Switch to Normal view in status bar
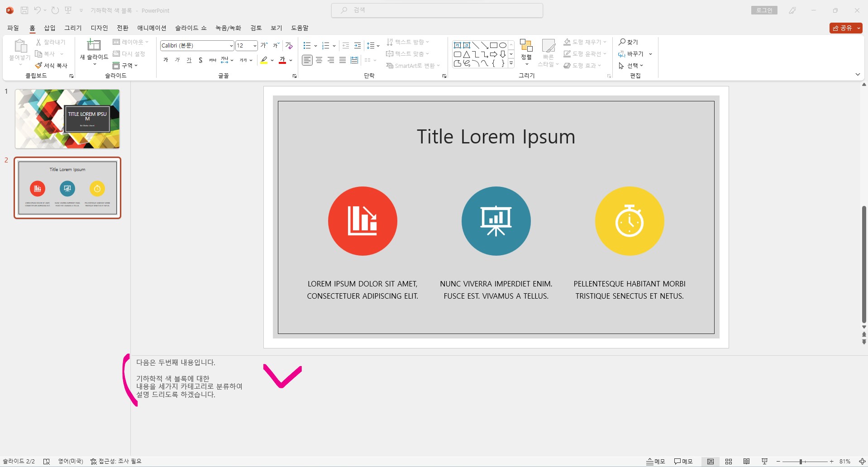Image resolution: width=868 pixels, height=467 pixels. click(x=711, y=462)
